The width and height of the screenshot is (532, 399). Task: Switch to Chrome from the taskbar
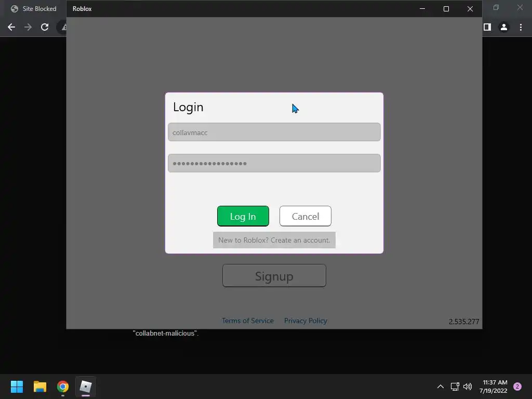[x=63, y=387]
